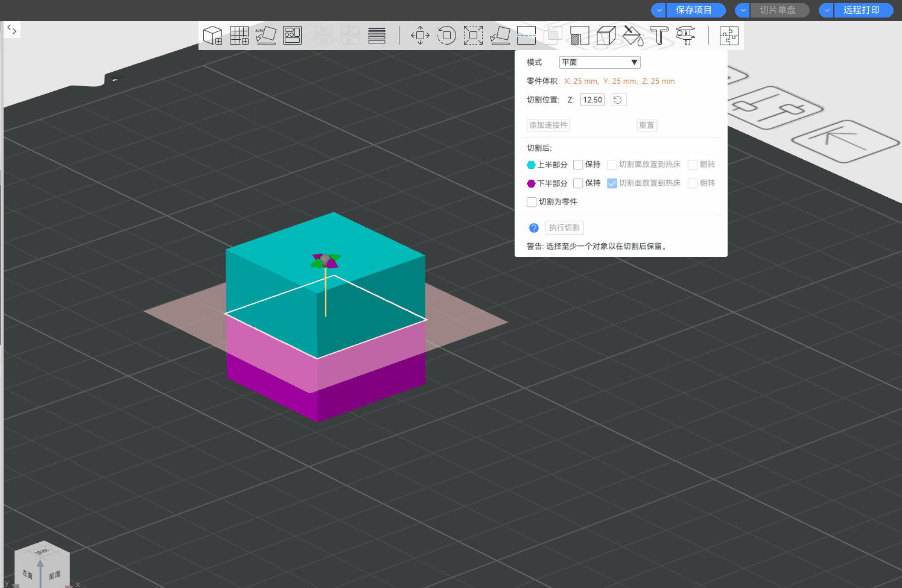Image resolution: width=902 pixels, height=588 pixels.
Task: Click the 保存项目 button
Action: (696, 10)
